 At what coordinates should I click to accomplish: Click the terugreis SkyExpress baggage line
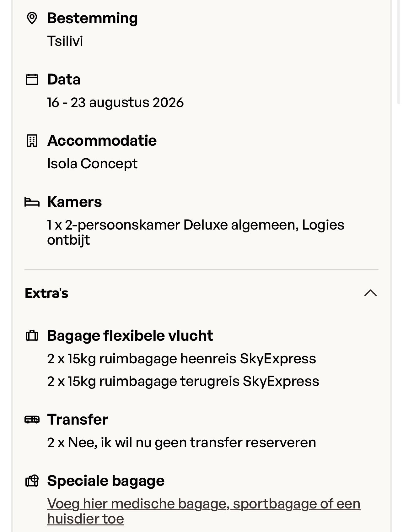click(183, 381)
